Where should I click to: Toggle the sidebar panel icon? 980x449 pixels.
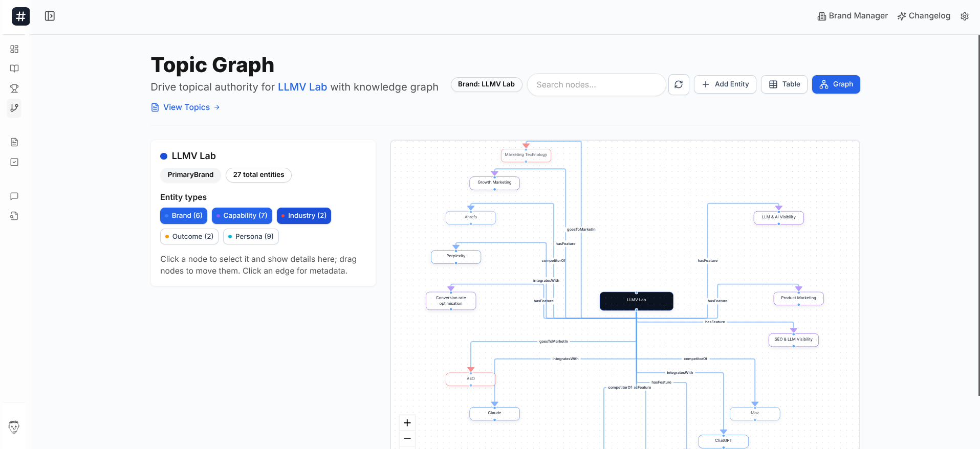(x=50, y=16)
